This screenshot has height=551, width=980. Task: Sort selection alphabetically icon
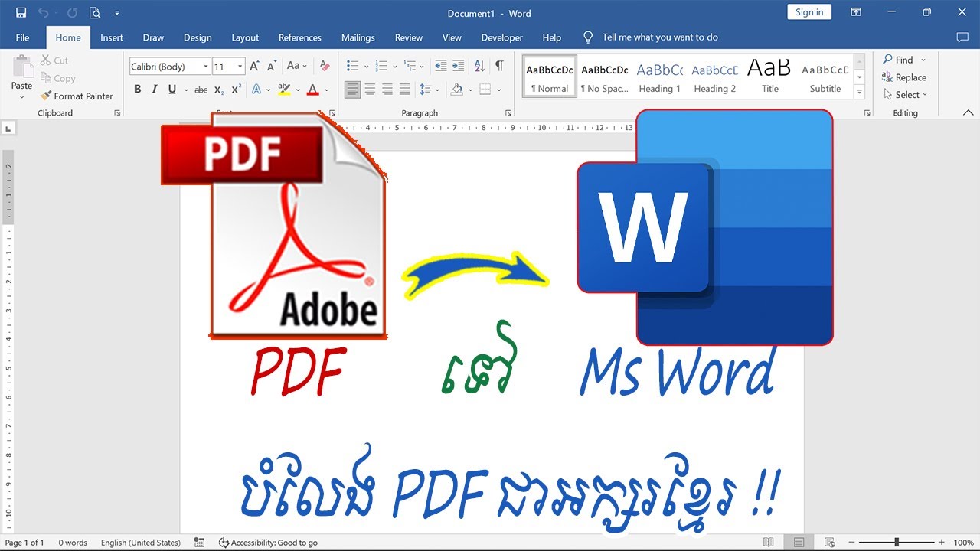(480, 67)
